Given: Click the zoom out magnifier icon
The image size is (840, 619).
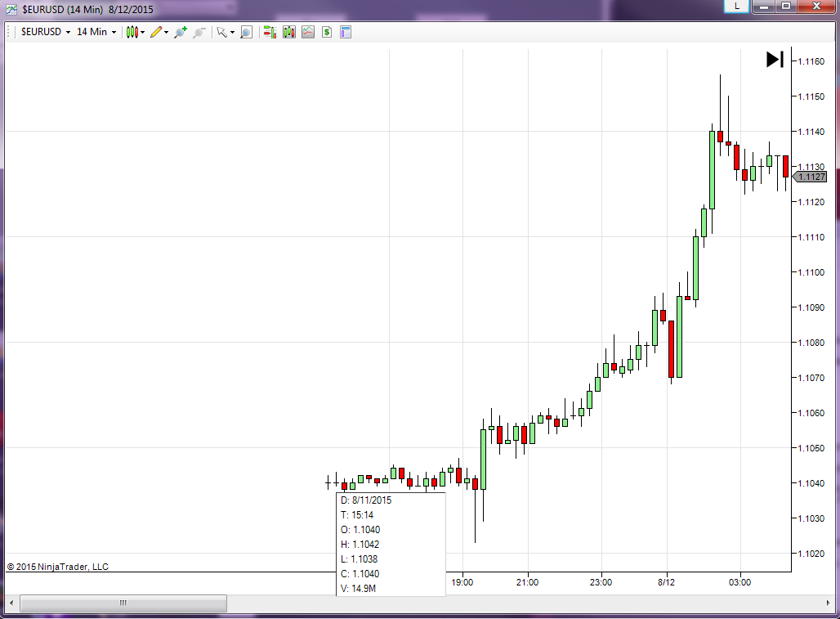Looking at the screenshot, I should [199, 32].
